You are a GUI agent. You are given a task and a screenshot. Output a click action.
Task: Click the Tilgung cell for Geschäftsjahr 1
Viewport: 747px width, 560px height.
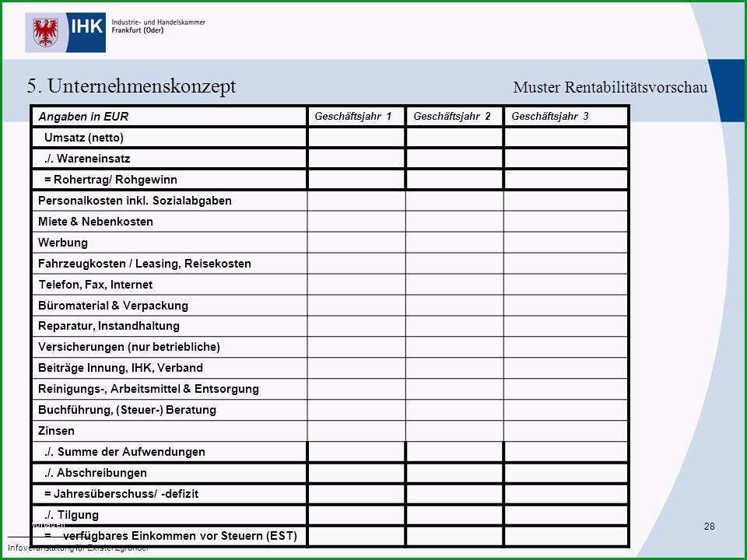pos(356,515)
